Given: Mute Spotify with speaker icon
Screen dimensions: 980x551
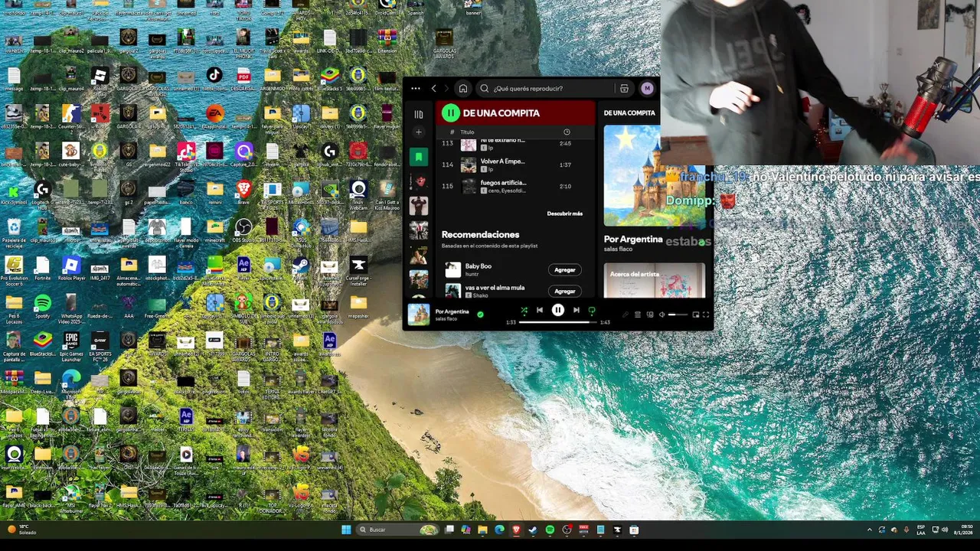Looking at the screenshot, I should [661, 315].
